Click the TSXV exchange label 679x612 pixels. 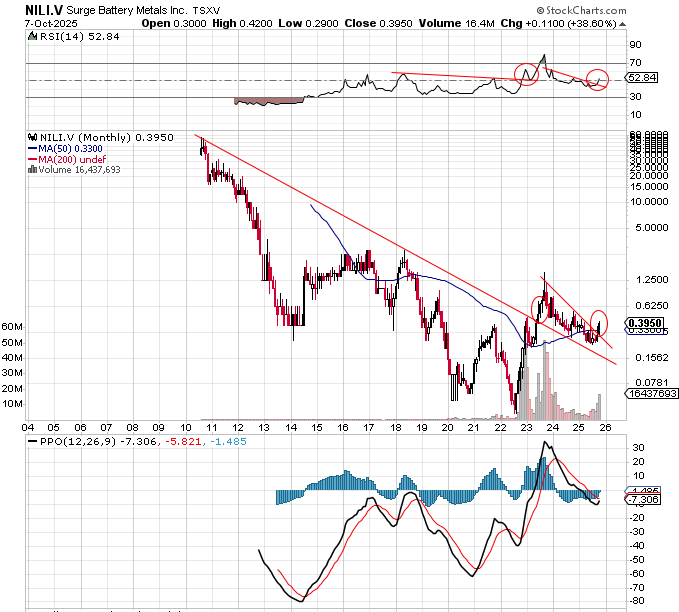pos(207,10)
